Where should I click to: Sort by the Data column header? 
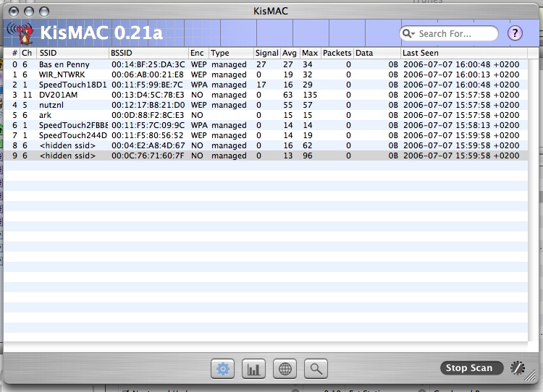376,53
